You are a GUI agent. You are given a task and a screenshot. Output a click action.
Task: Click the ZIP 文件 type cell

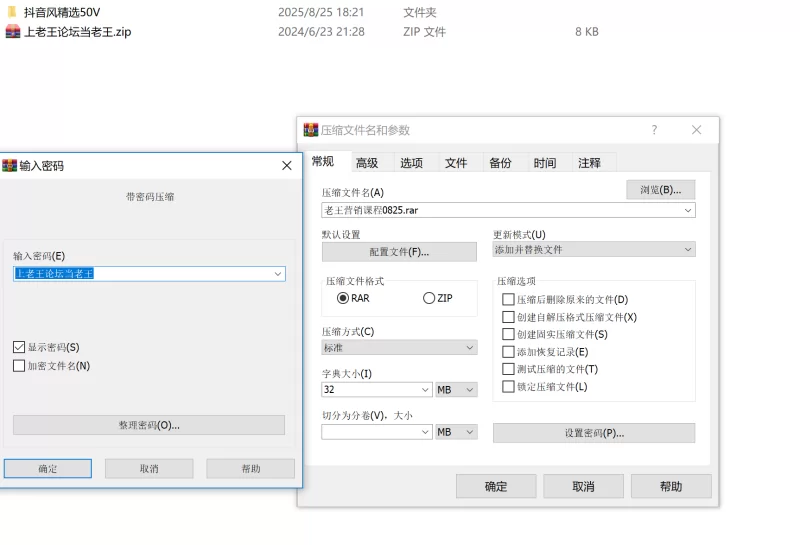(424, 32)
